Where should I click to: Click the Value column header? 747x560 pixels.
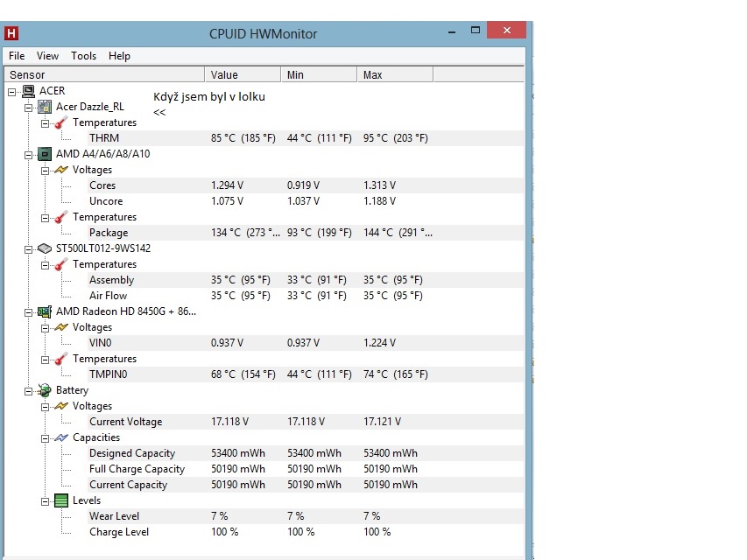tap(243, 74)
